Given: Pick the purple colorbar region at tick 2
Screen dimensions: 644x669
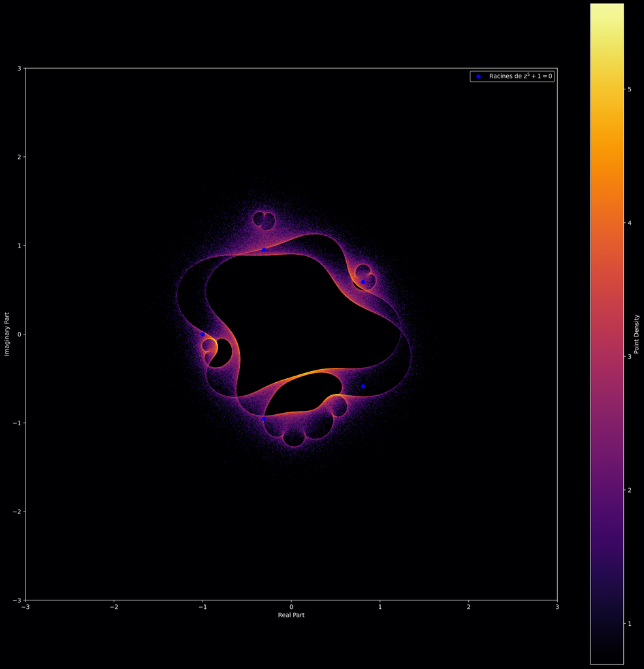Looking at the screenshot, I should tap(607, 490).
